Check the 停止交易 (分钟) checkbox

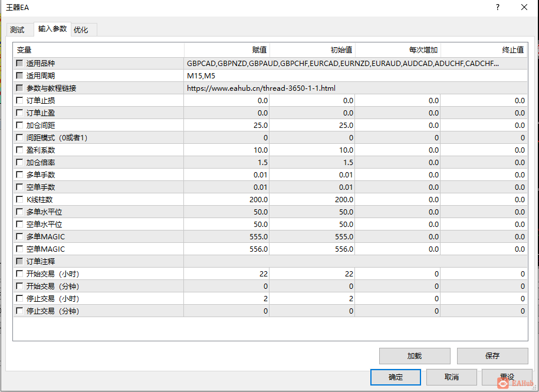point(19,311)
